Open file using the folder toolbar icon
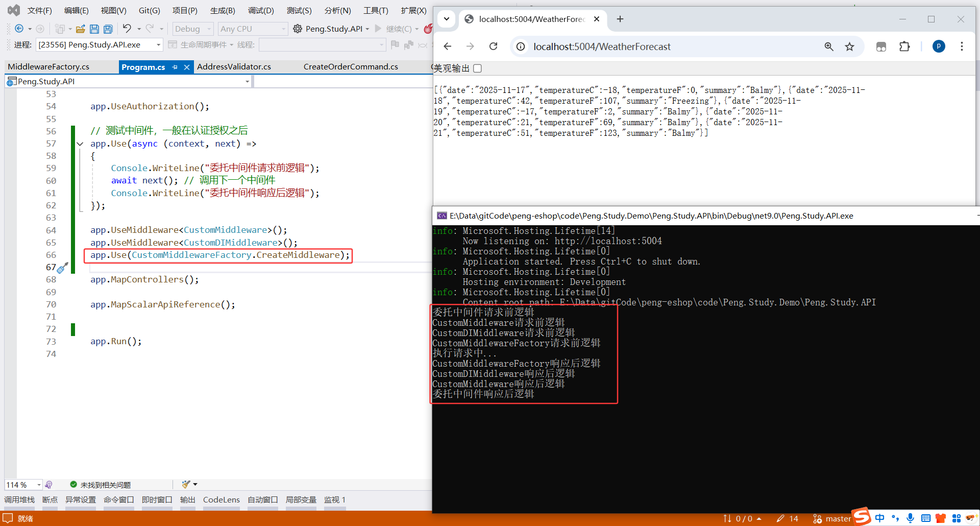 [x=80, y=29]
